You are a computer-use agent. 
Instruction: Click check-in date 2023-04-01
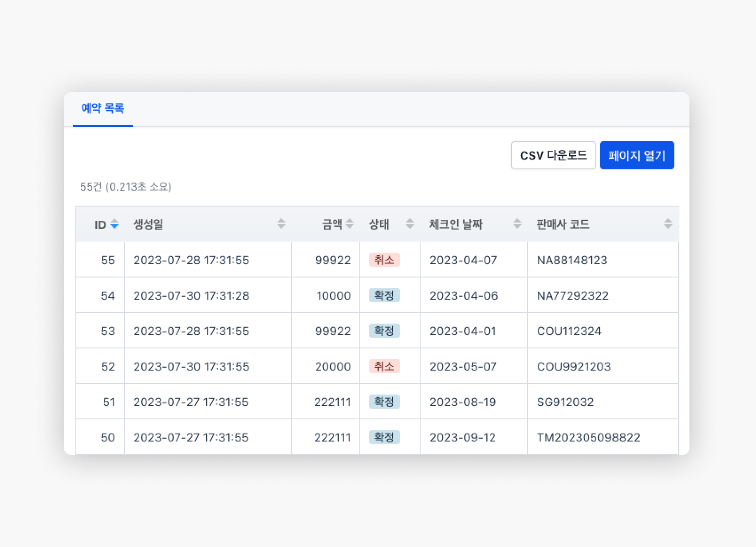[x=463, y=331]
